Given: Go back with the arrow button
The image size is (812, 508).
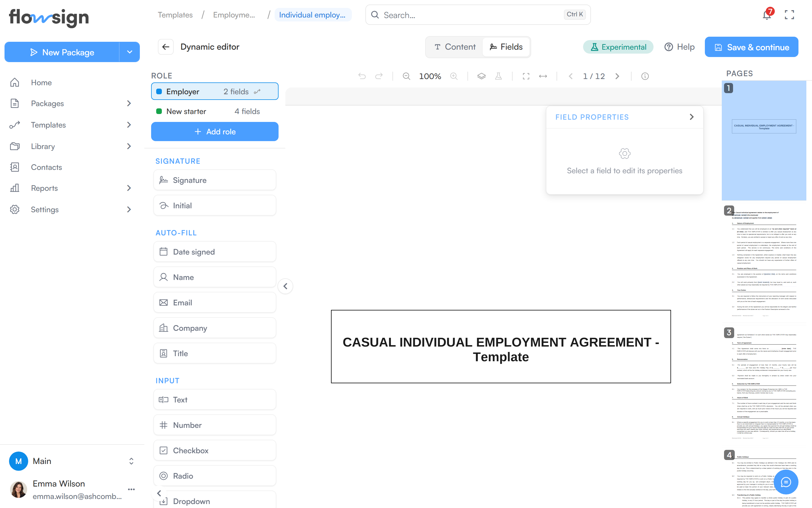Looking at the screenshot, I should click(166, 47).
